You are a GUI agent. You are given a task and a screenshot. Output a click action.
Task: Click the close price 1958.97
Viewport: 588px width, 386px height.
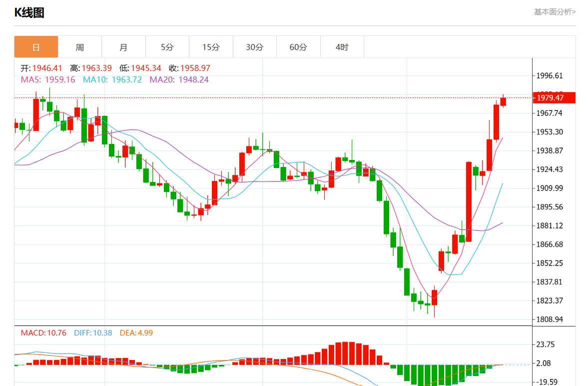195,68
